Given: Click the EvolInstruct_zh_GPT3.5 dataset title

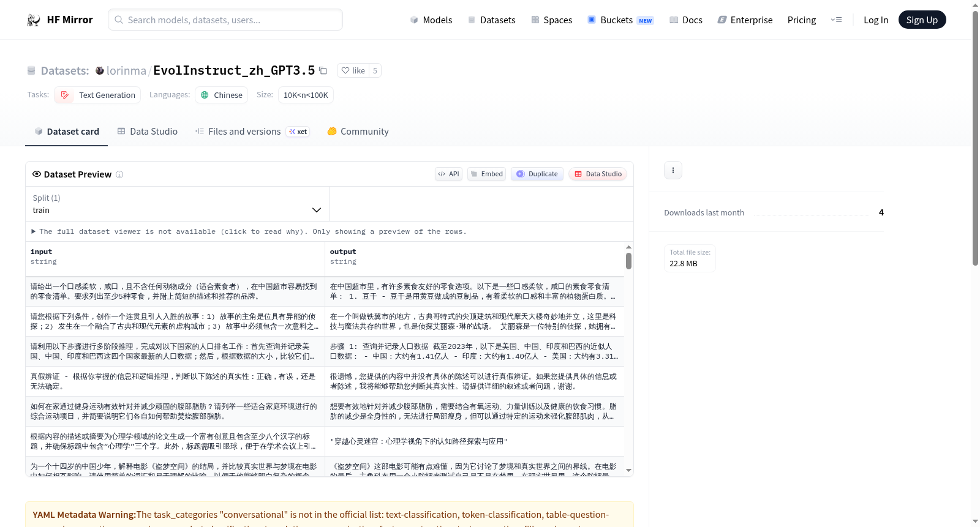Looking at the screenshot, I should (234, 70).
